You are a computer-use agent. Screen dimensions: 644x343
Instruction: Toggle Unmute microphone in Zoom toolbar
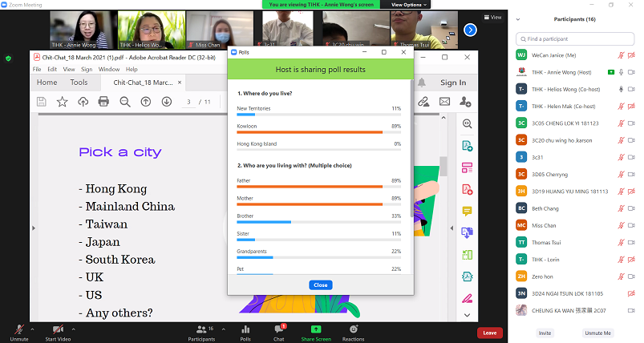tap(18, 330)
